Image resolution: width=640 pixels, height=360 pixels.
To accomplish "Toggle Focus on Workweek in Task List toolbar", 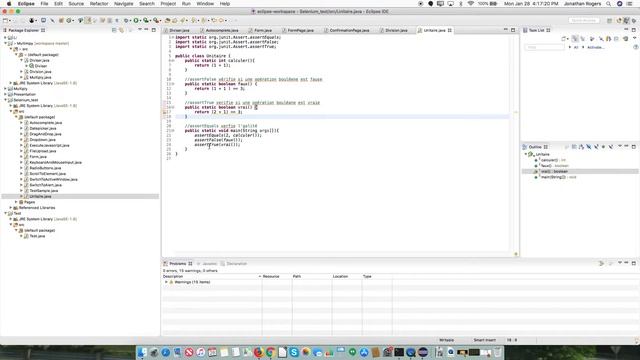I will click(x=593, y=39).
